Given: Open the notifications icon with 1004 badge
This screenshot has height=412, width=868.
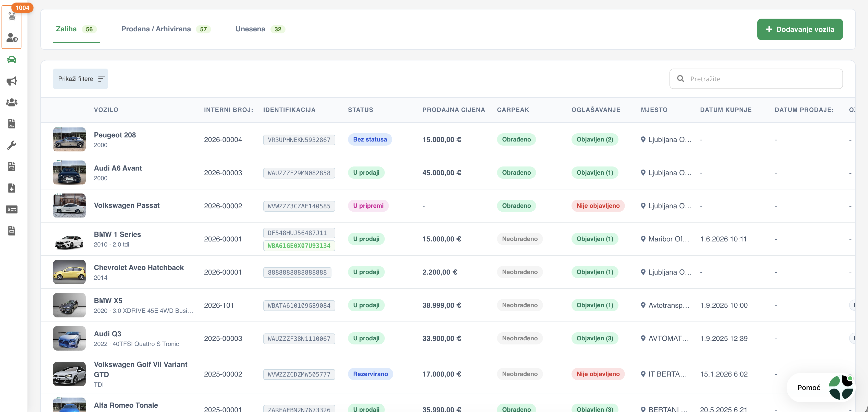Looking at the screenshot, I should pyautogui.click(x=12, y=16).
